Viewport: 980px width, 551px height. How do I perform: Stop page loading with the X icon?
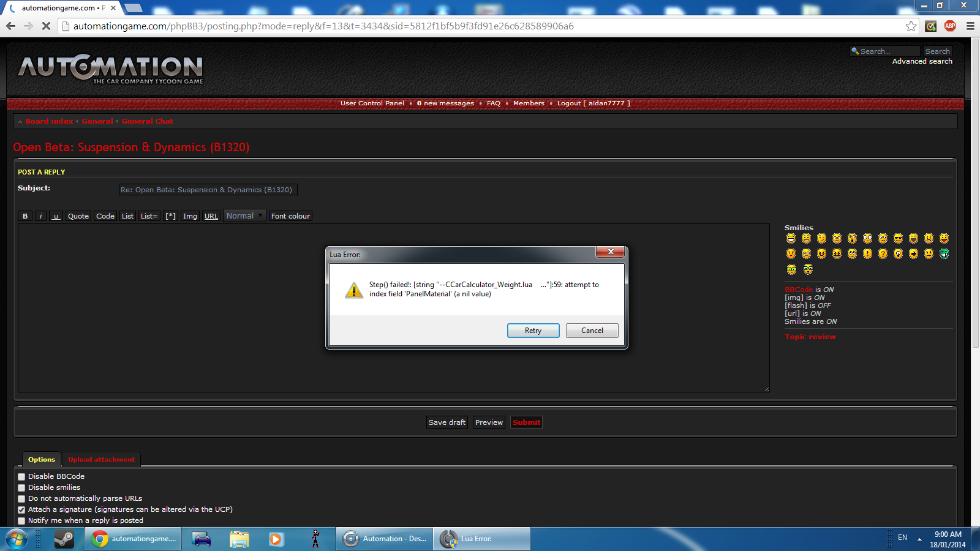(x=45, y=26)
